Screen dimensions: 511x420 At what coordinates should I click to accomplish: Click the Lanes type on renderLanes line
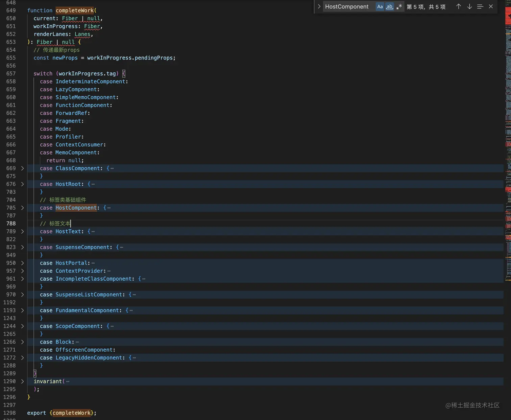pyautogui.click(x=82, y=34)
